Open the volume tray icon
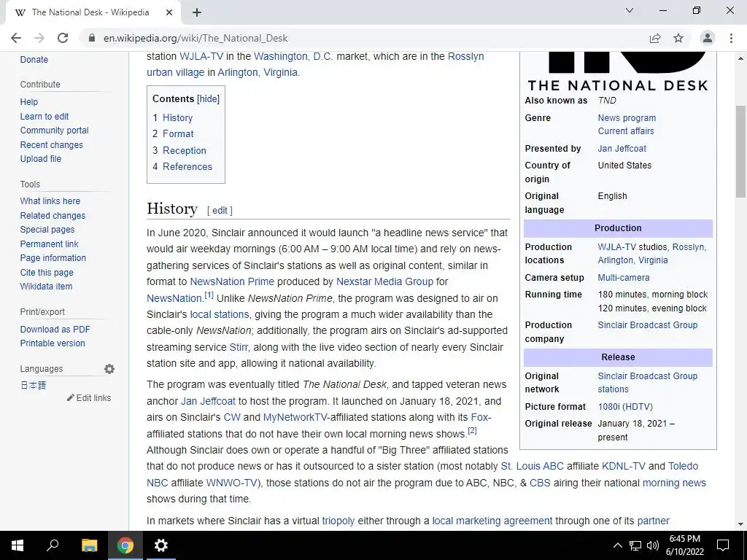This screenshot has height=560, width=747. click(x=653, y=545)
